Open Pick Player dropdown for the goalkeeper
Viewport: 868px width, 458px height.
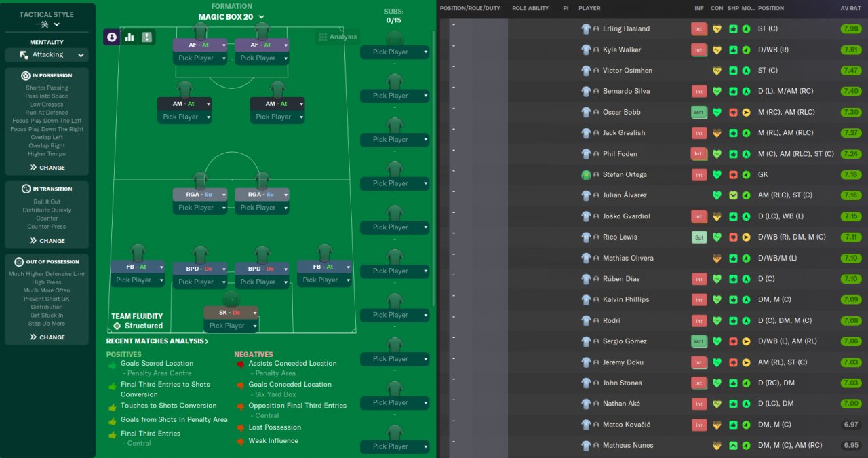pos(231,326)
